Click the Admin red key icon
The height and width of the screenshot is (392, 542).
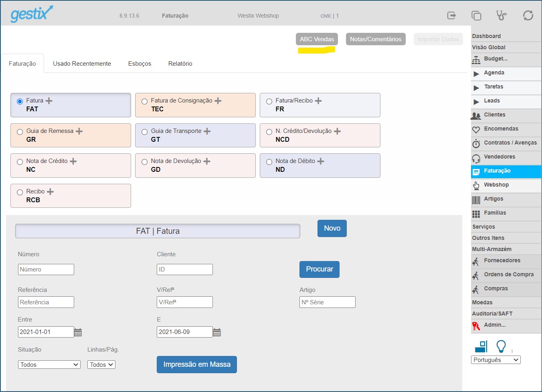[x=476, y=326]
